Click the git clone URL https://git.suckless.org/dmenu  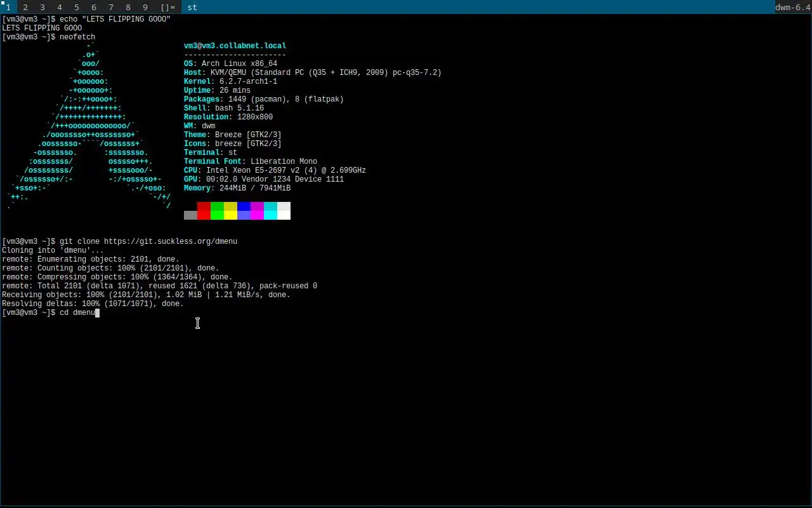click(171, 241)
